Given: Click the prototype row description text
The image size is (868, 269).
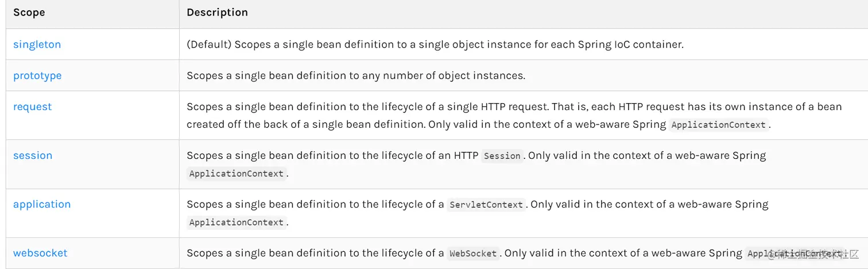Looking at the screenshot, I should (356, 76).
